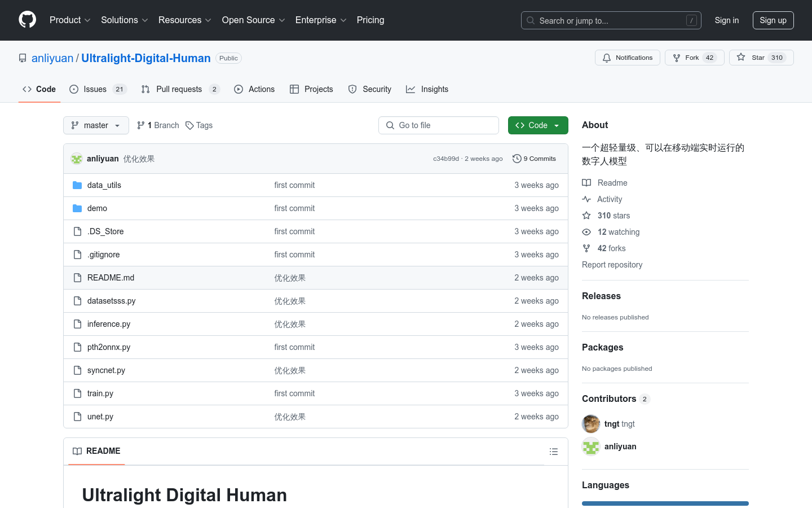Image resolution: width=812 pixels, height=508 pixels.
Task: Click the eye icon beside 12 watching
Action: click(586, 232)
